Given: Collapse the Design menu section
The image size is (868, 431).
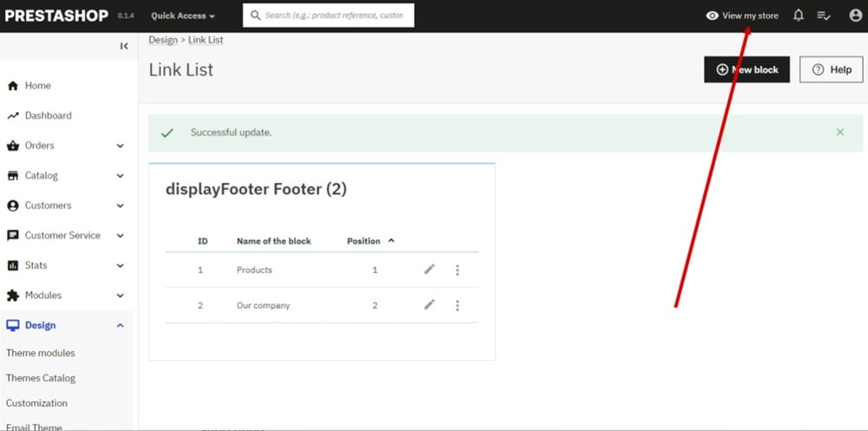Looking at the screenshot, I should click(120, 326).
